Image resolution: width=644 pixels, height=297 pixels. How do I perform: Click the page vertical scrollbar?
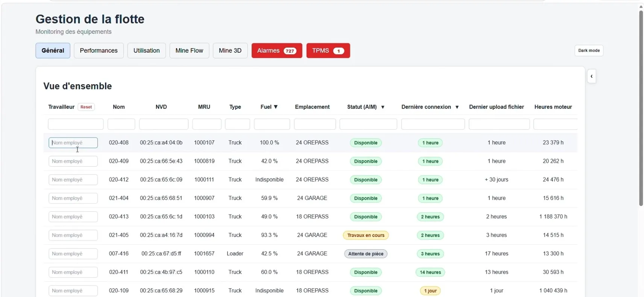tap(641, 108)
